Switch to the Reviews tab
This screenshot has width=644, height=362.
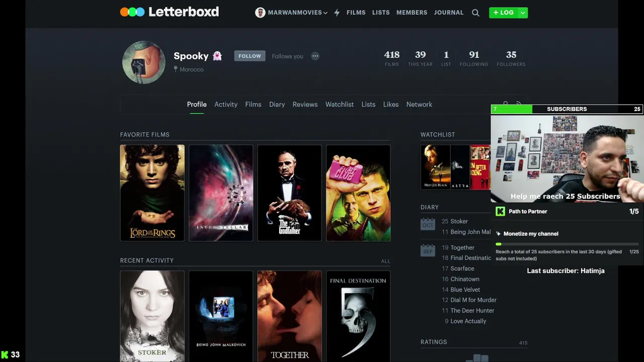pos(305,105)
